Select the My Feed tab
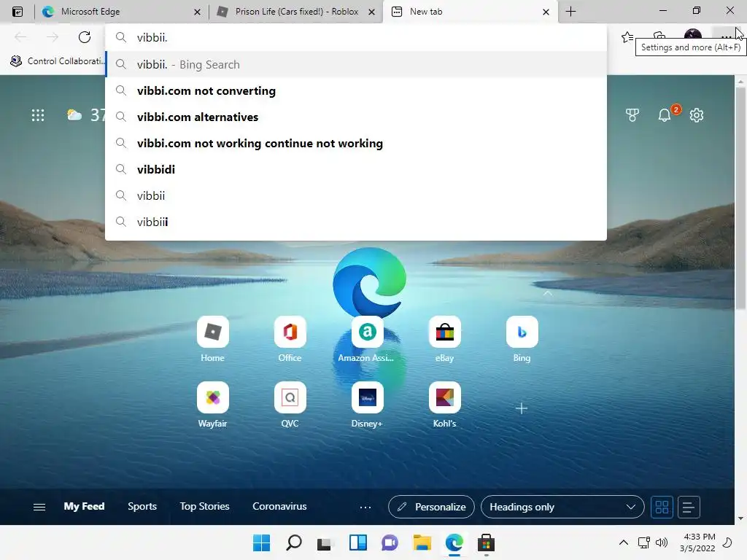 [85, 506]
